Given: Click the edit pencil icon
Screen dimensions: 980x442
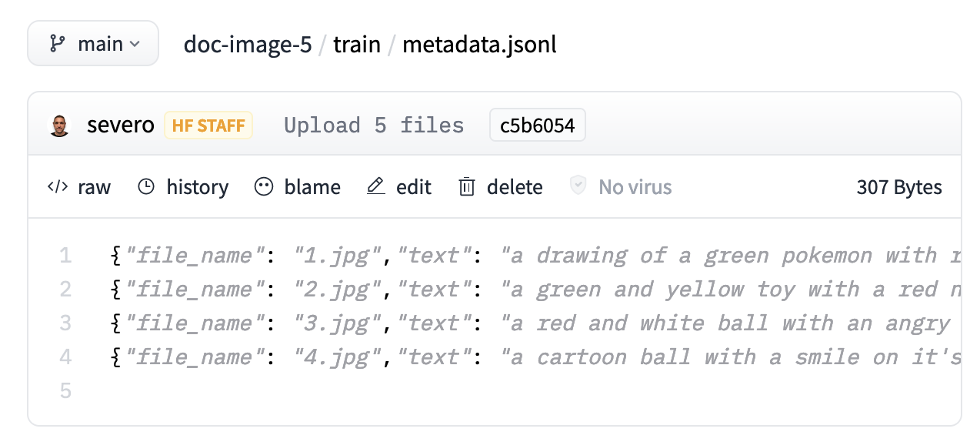Looking at the screenshot, I should point(376,187).
